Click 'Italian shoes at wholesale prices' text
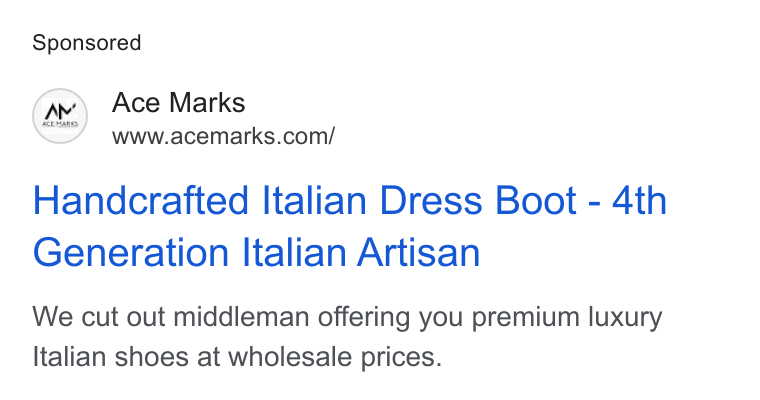This screenshot has width=760, height=400. [x=234, y=357]
